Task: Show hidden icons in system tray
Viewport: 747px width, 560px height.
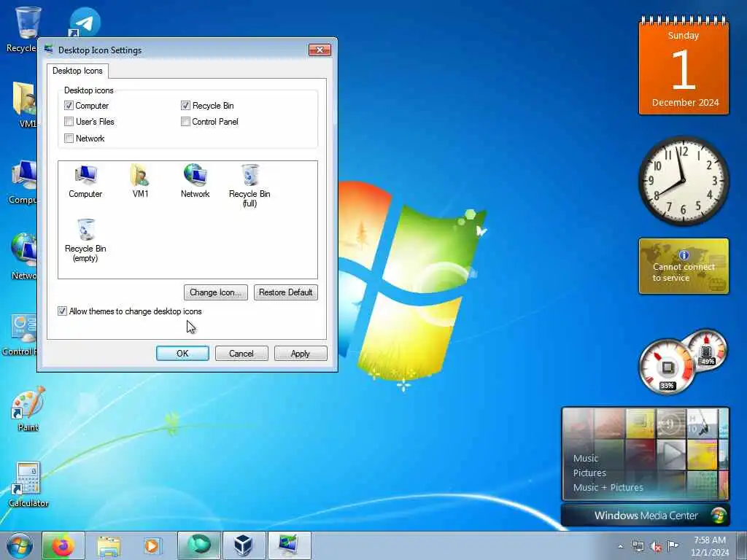Action: tap(620, 546)
